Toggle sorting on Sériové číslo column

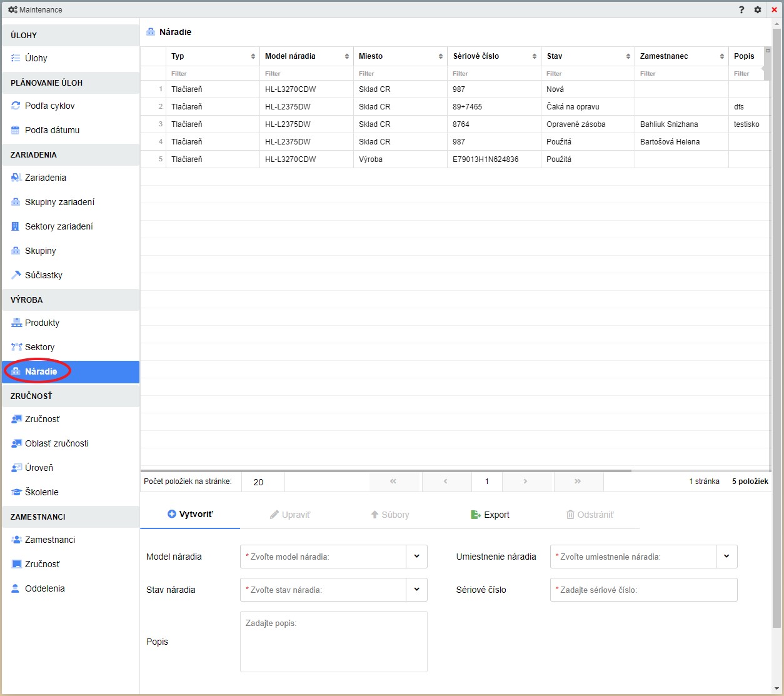(535, 56)
